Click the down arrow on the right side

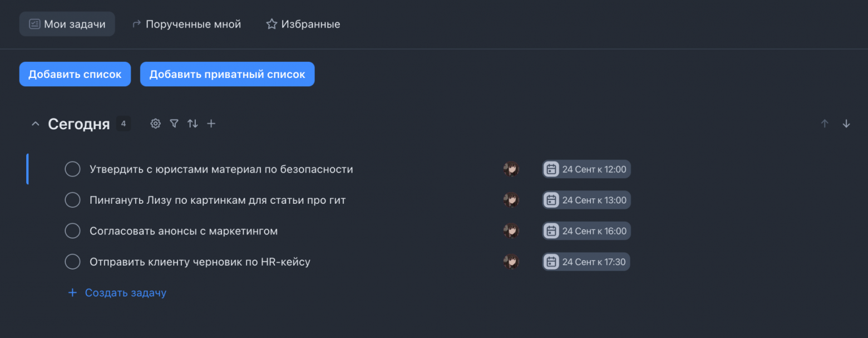(x=846, y=123)
